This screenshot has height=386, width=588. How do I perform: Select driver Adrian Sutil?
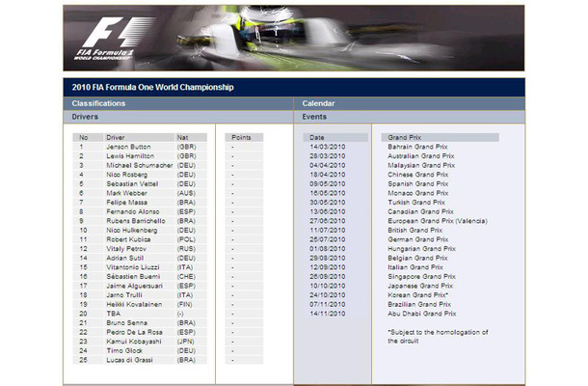(125, 258)
